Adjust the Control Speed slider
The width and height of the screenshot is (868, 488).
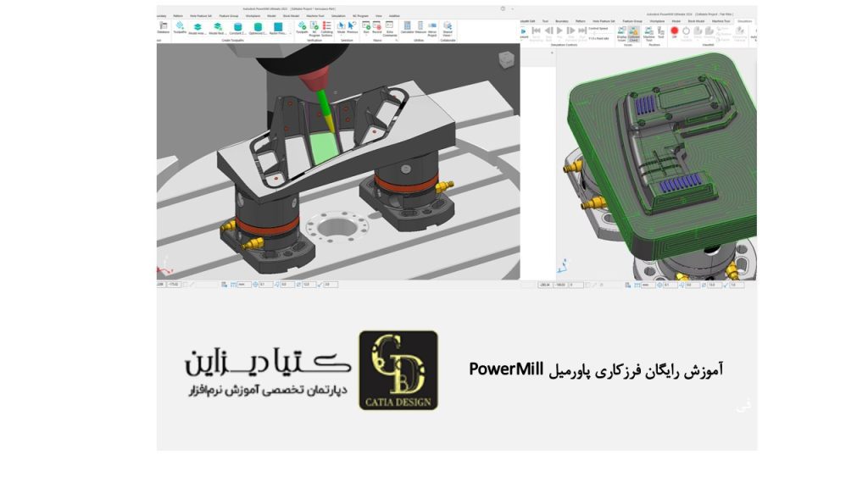coord(594,32)
